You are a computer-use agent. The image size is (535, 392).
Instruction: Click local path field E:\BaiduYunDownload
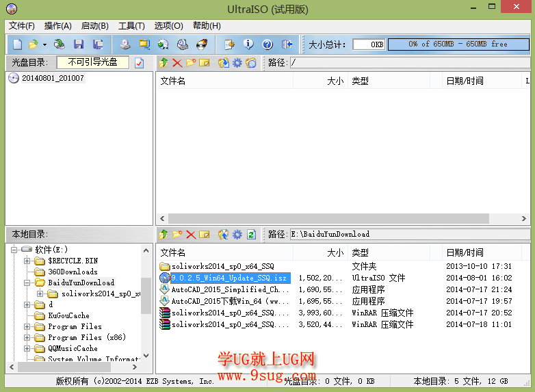pos(410,235)
